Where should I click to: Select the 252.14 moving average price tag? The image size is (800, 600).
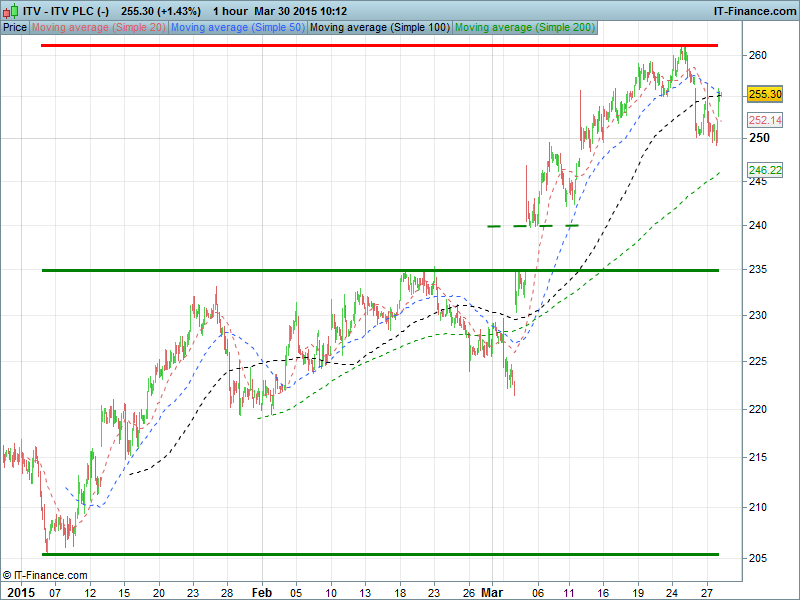point(764,120)
